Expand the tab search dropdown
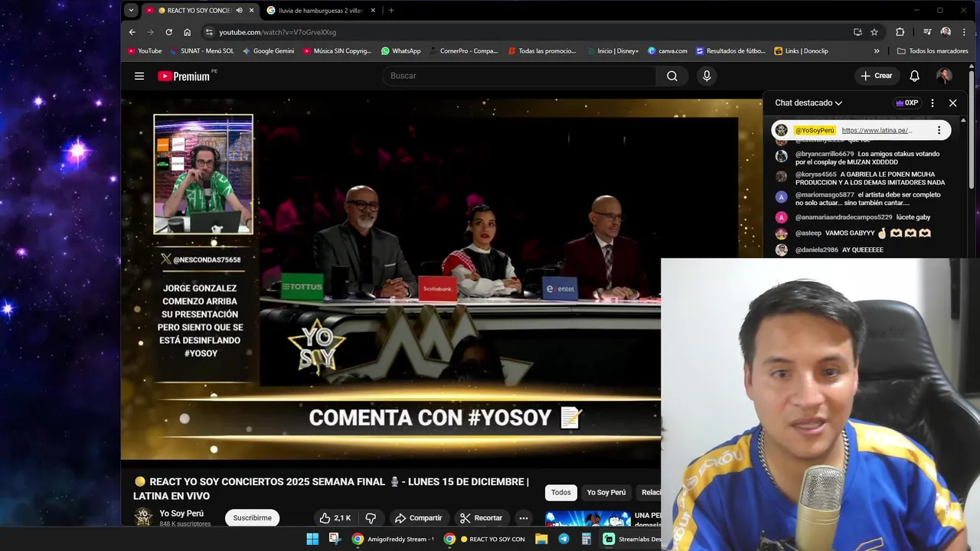Screen dimensions: 980x551 131,11
